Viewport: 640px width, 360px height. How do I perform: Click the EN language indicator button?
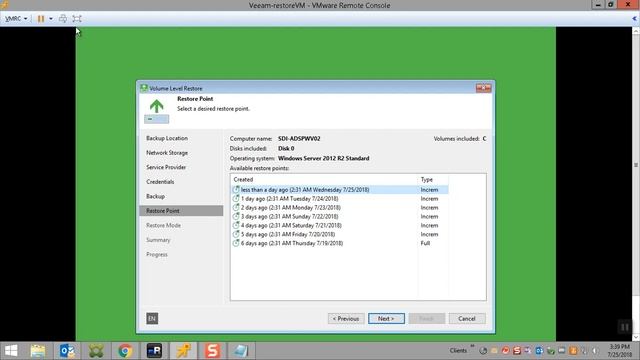click(x=152, y=318)
